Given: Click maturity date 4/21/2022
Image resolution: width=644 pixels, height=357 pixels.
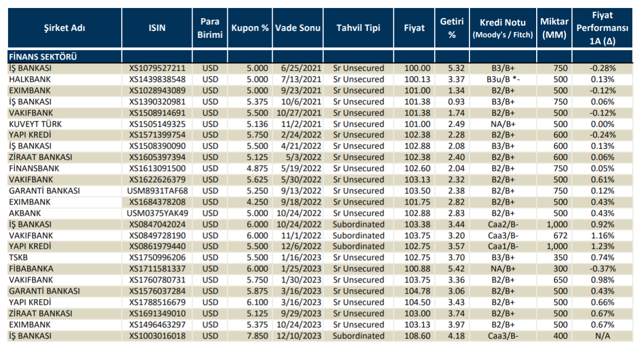Looking at the screenshot, I should pos(301,147).
